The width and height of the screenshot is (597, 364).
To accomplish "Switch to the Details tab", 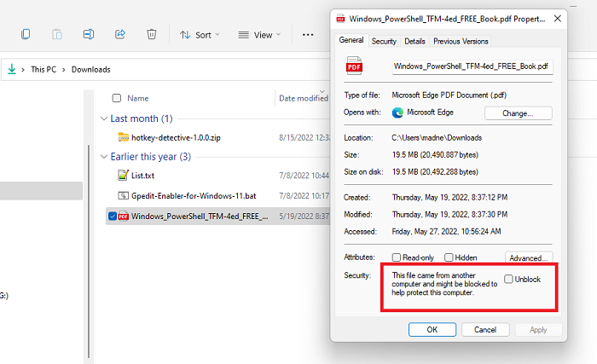I will click(414, 41).
